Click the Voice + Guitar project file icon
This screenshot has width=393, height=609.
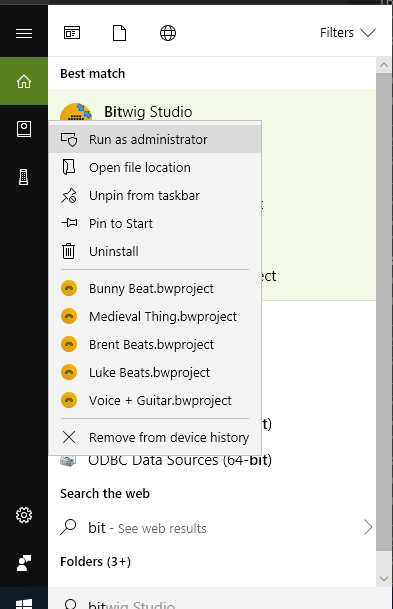(69, 400)
